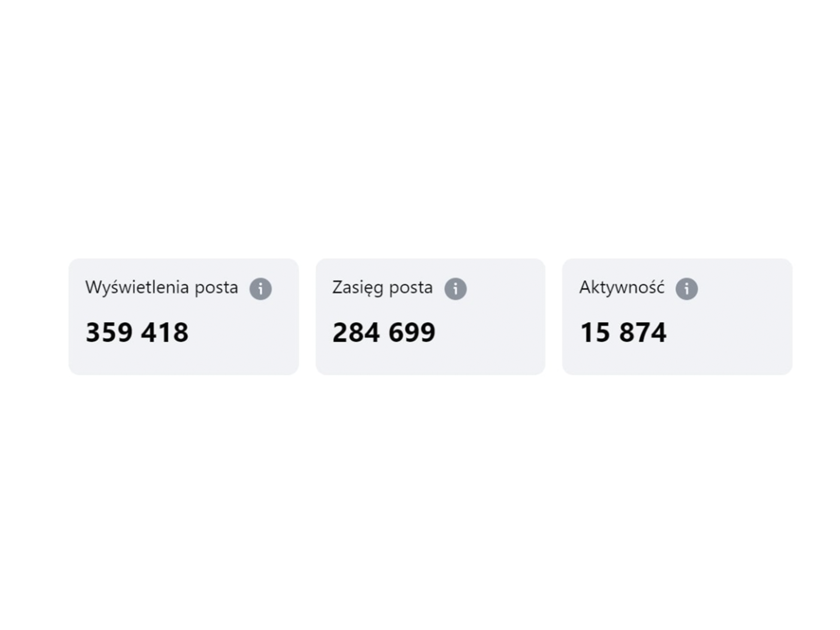Click "posta" in the Zasięg posta label
Screen dimensions: 840x630
coord(411,287)
